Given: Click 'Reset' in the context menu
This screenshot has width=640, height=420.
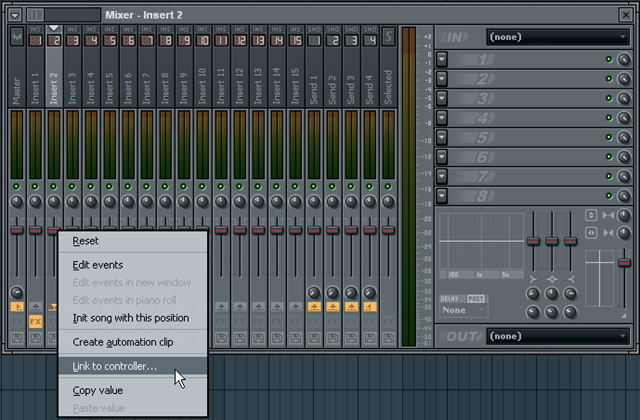Looking at the screenshot, I should pyautogui.click(x=86, y=241).
